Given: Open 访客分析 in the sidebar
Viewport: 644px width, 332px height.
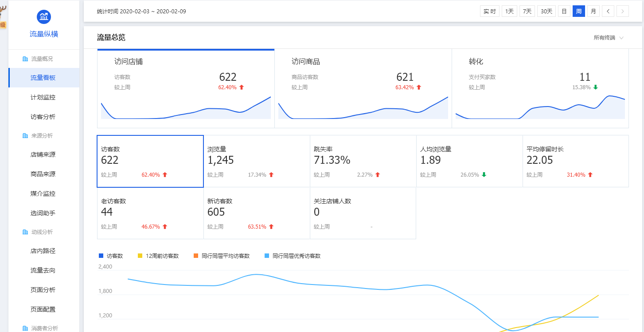Looking at the screenshot, I should (43, 117).
